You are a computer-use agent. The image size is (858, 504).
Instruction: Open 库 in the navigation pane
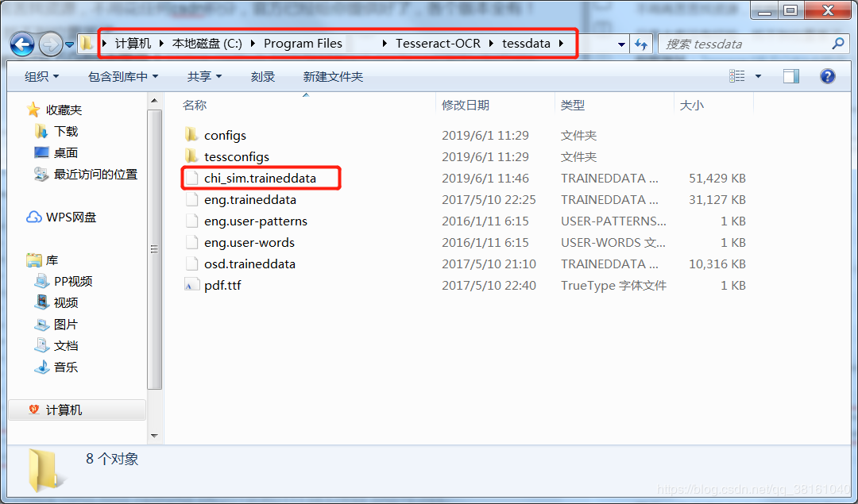(x=52, y=260)
